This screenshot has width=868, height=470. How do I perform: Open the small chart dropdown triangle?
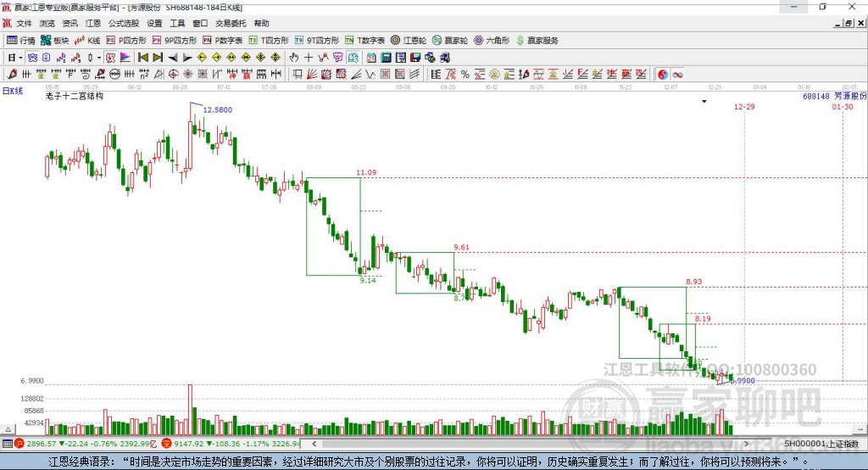704,102
